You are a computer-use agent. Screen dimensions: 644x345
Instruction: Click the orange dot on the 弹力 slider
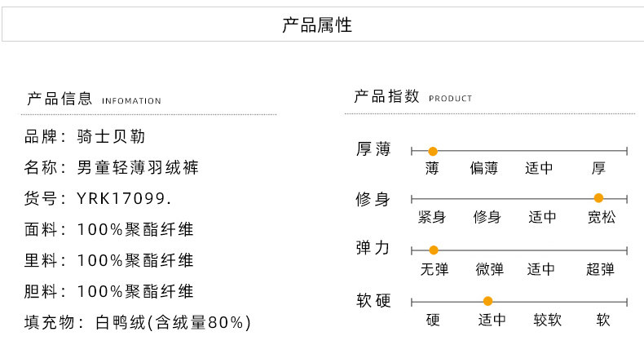[434, 250]
